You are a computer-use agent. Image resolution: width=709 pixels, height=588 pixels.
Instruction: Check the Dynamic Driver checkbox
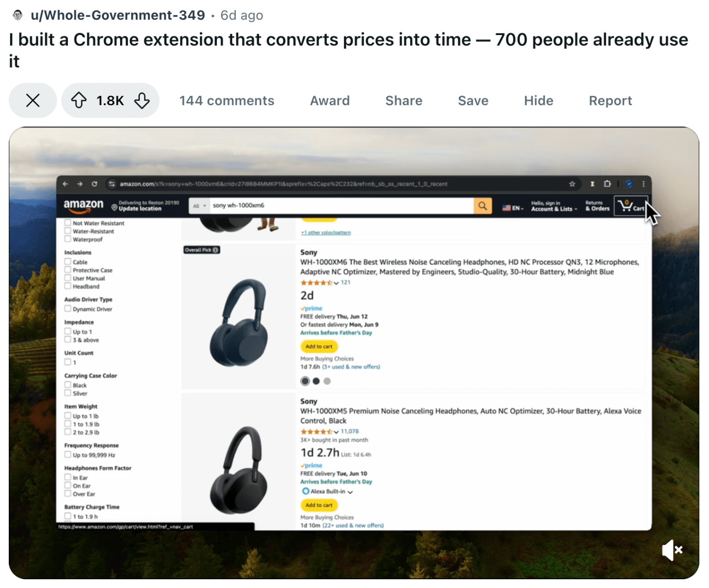click(68, 309)
